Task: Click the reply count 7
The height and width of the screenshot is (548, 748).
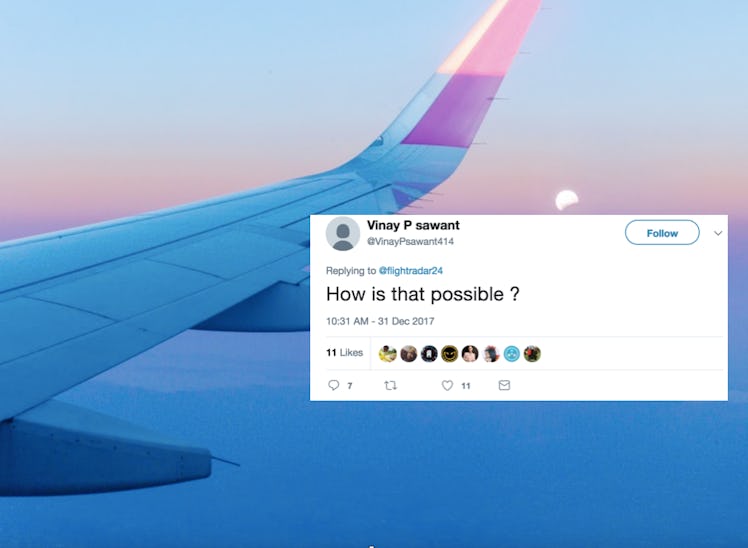Action: pyautogui.click(x=350, y=385)
